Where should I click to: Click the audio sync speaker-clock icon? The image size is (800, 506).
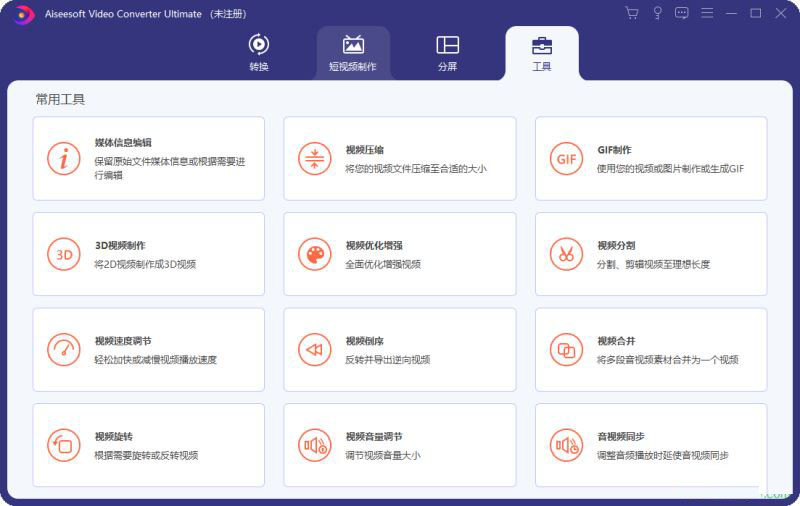click(566, 445)
